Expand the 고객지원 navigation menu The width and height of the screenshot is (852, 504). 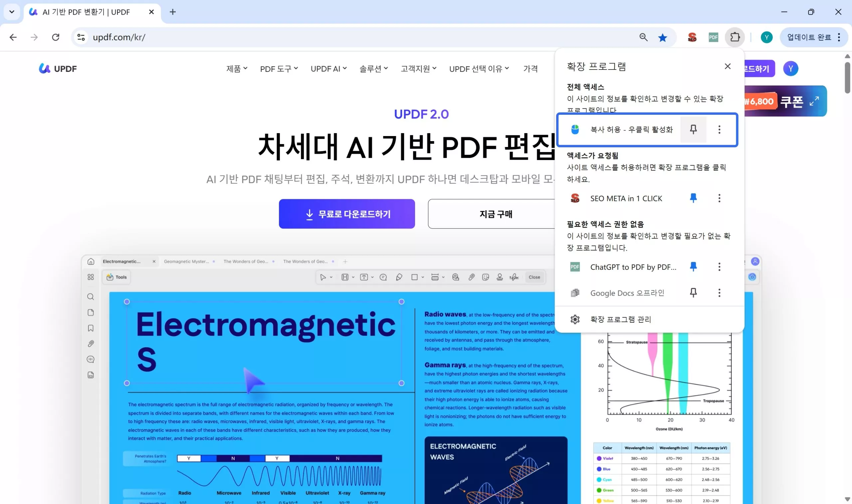pyautogui.click(x=419, y=69)
